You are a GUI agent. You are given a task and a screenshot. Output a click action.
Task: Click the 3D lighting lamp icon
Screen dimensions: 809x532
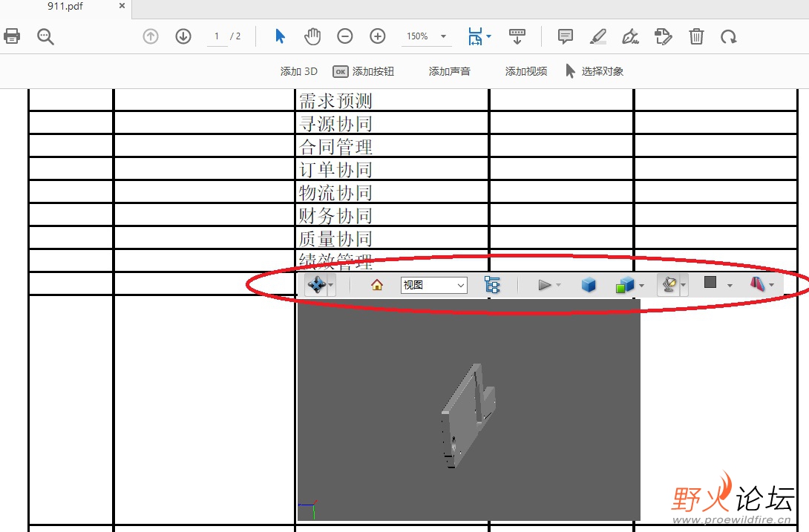669,284
